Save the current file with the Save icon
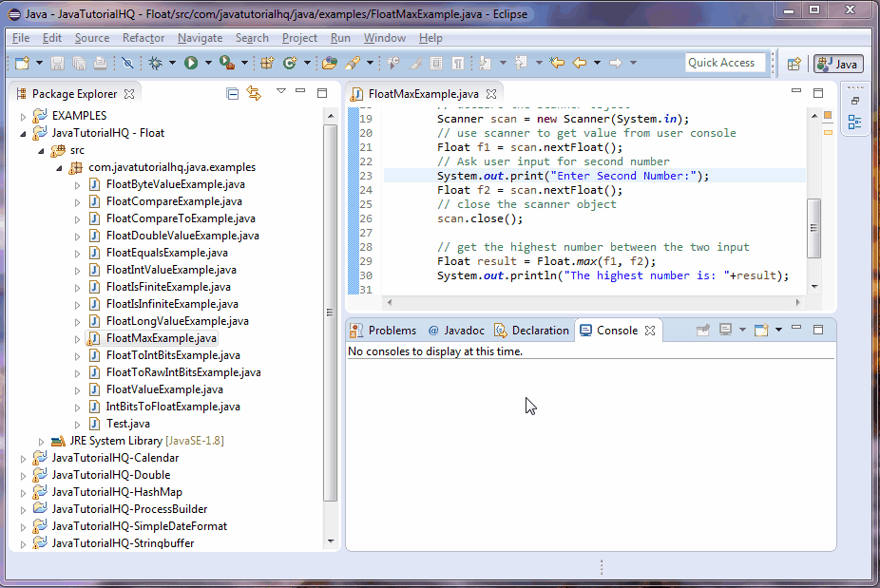The image size is (880, 588). click(x=58, y=61)
